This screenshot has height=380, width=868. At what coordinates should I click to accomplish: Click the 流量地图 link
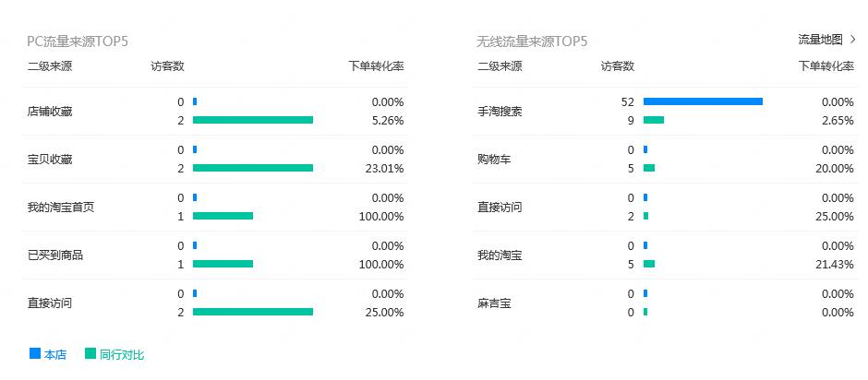pos(820,40)
